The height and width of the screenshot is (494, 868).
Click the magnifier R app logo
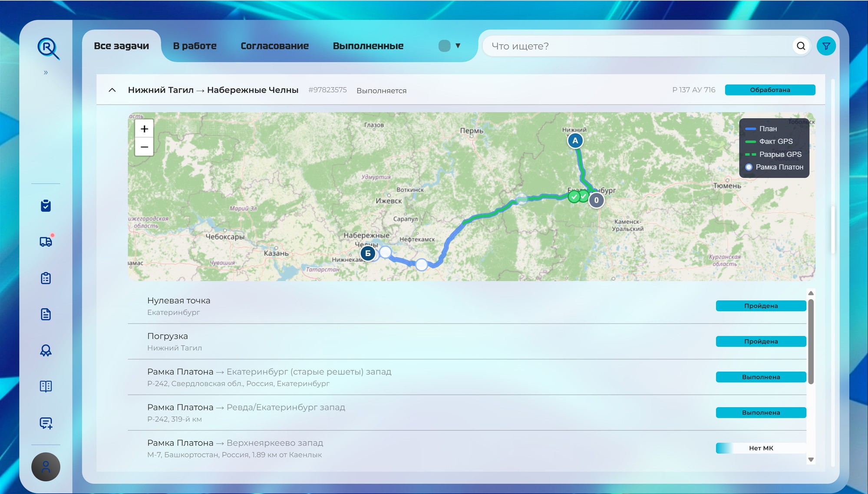coord(48,48)
